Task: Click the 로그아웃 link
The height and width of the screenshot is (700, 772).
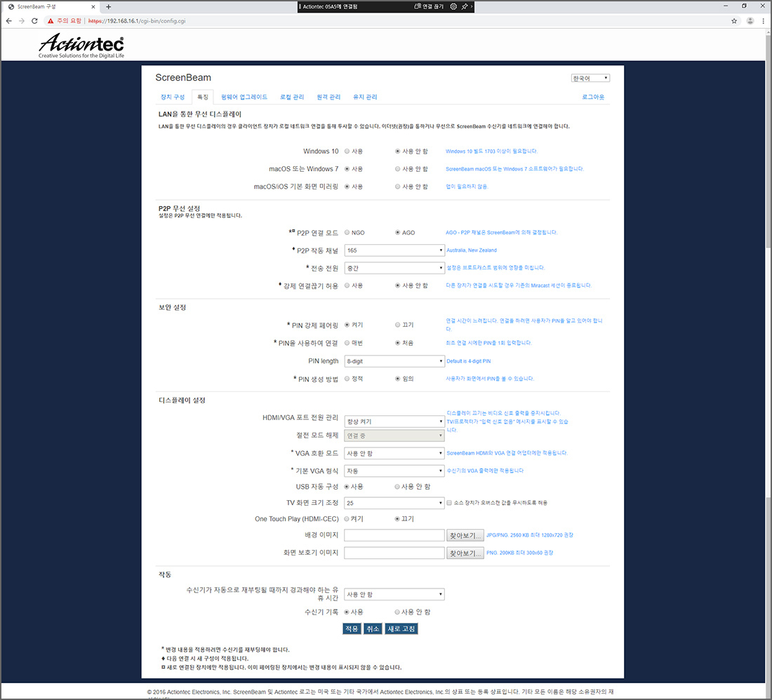Action: [x=592, y=97]
